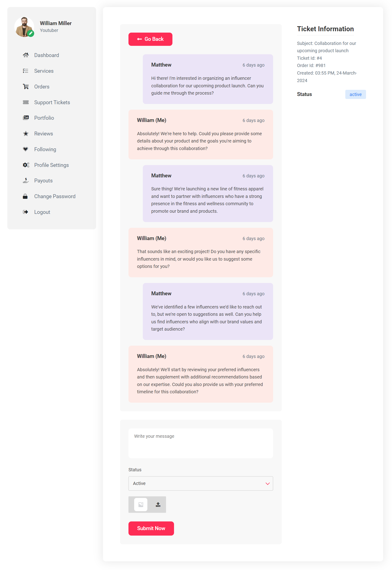
Task: Go to Change Password page
Action: pos(55,196)
